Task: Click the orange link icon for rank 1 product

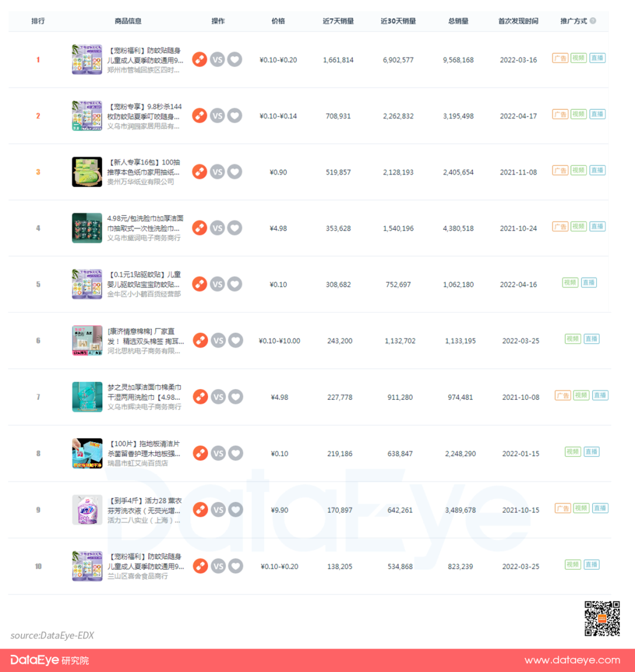Action: point(199,59)
